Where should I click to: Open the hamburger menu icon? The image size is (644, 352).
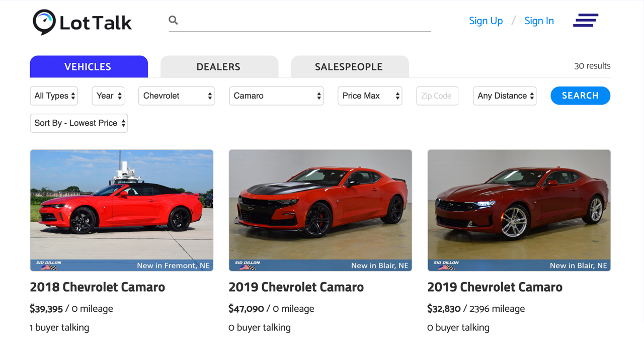[586, 20]
